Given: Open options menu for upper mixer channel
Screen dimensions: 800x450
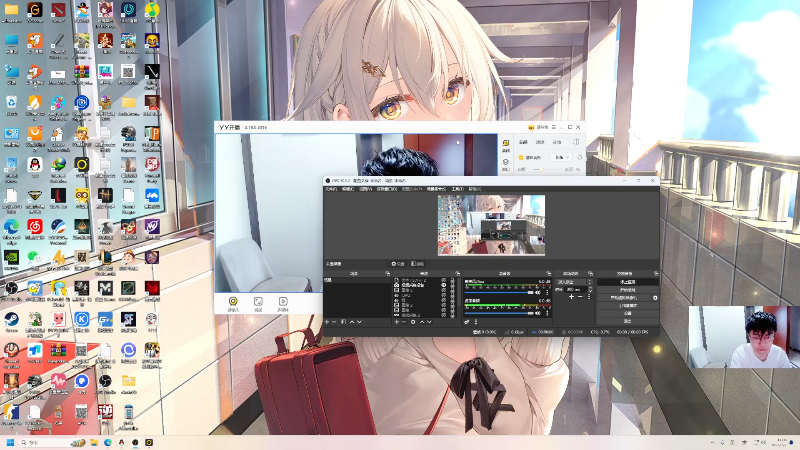Looking at the screenshot, I should (x=547, y=292).
